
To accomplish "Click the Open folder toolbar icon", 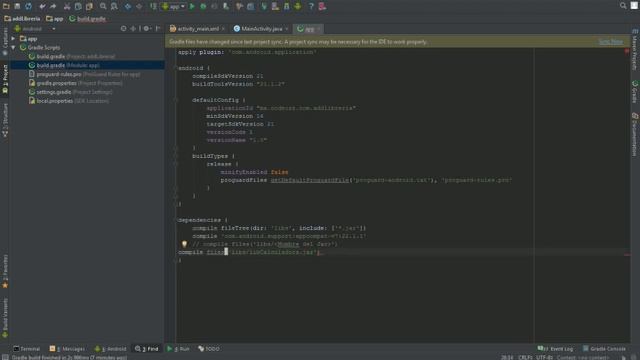I will click(6, 6).
